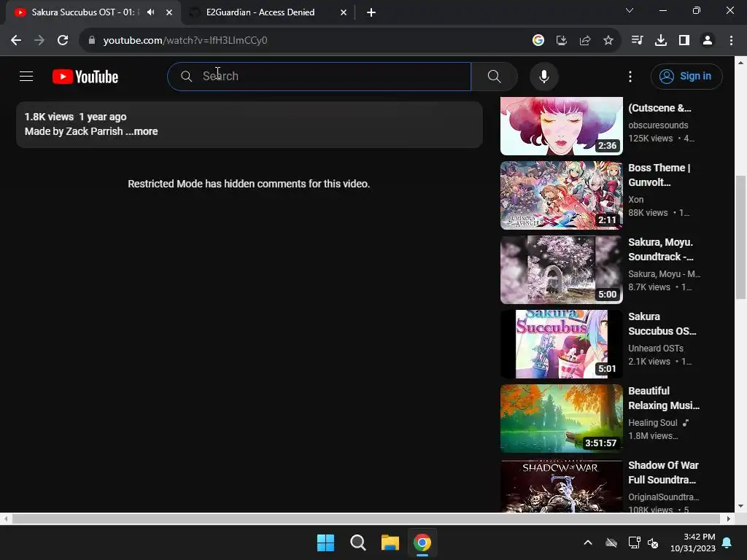Open the YouTube hamburger guide menu
This screenshot has height=560, width=747.
26,76
